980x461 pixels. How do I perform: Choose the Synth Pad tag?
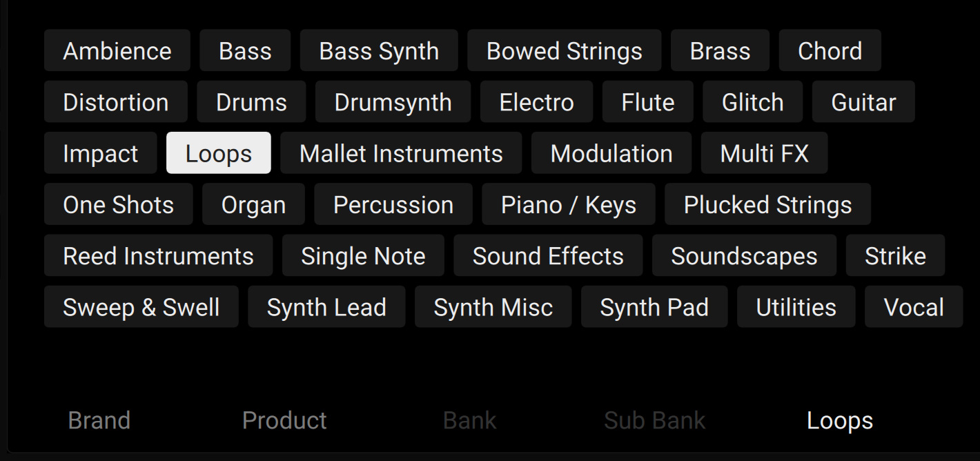click(654, 307)
